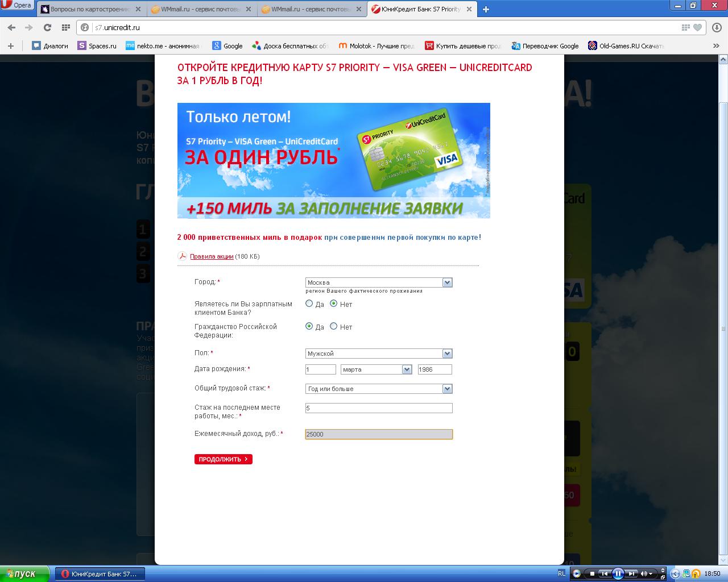Show more bookmarks with the chevron

pyautogui.click(x=716, y=46)
